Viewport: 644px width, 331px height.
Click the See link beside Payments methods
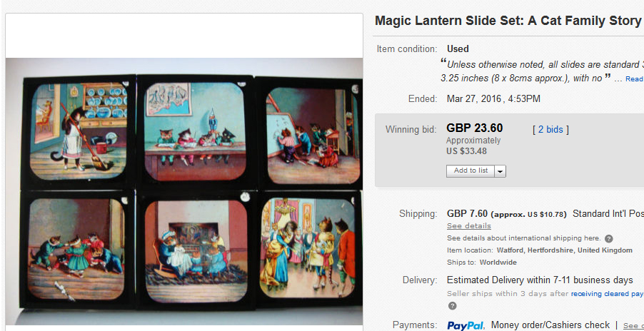pyautogui.click(x=634, y=326)
